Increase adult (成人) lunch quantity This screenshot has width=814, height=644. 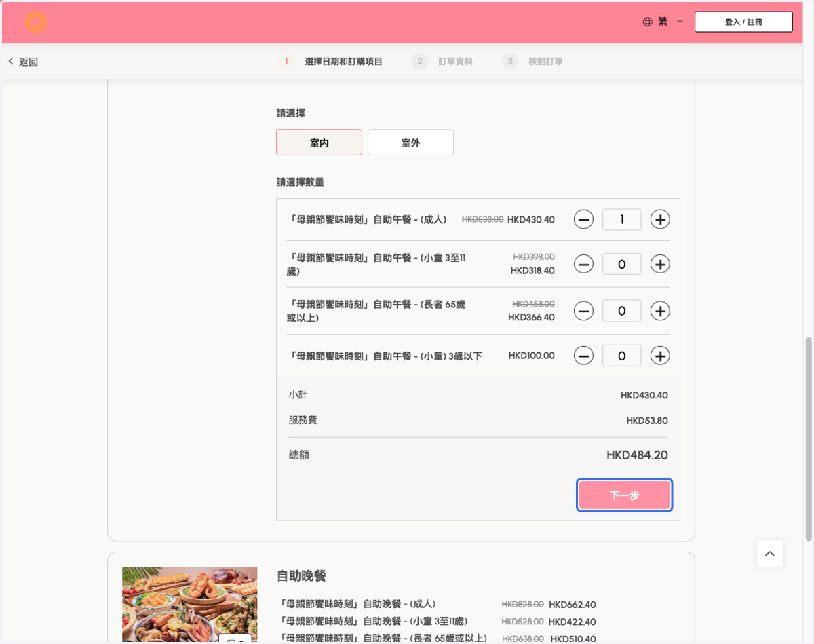click(660, 219)
